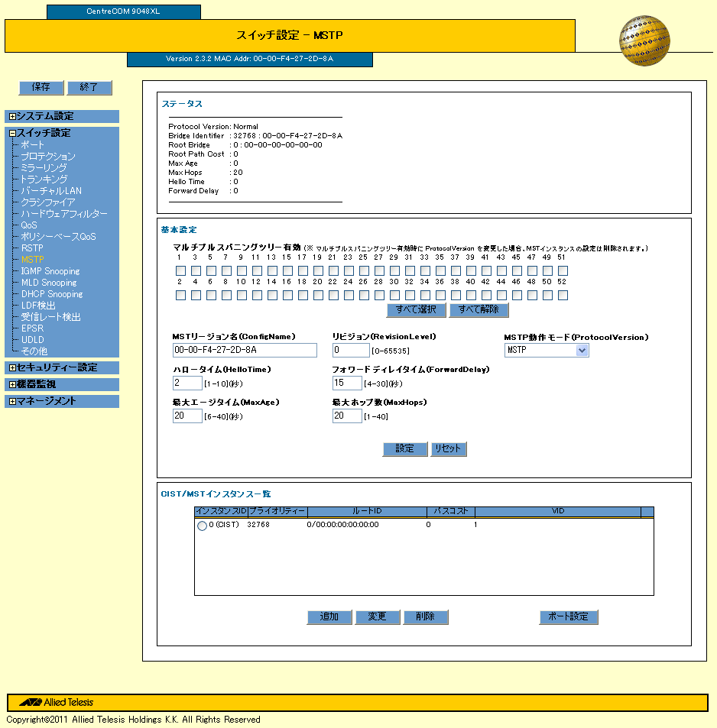Screen dimensions: 717x728
Task: Expand the マネージメント menu section
Action: pos(12,401)
